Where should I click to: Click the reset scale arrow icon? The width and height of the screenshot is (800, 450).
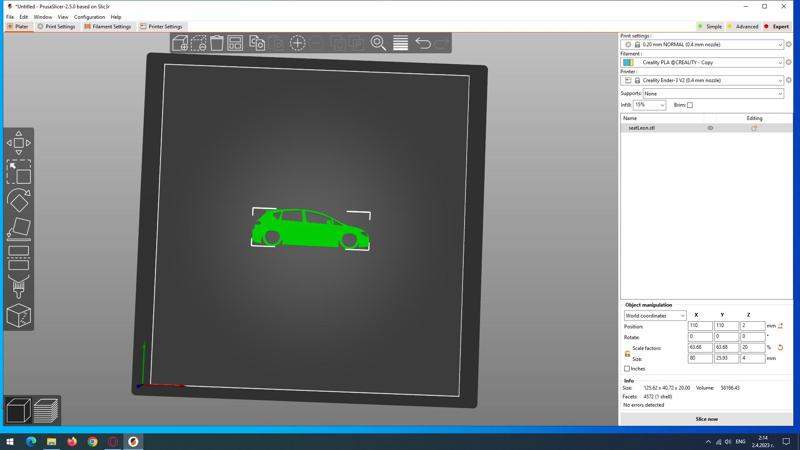tap(781, 347)
